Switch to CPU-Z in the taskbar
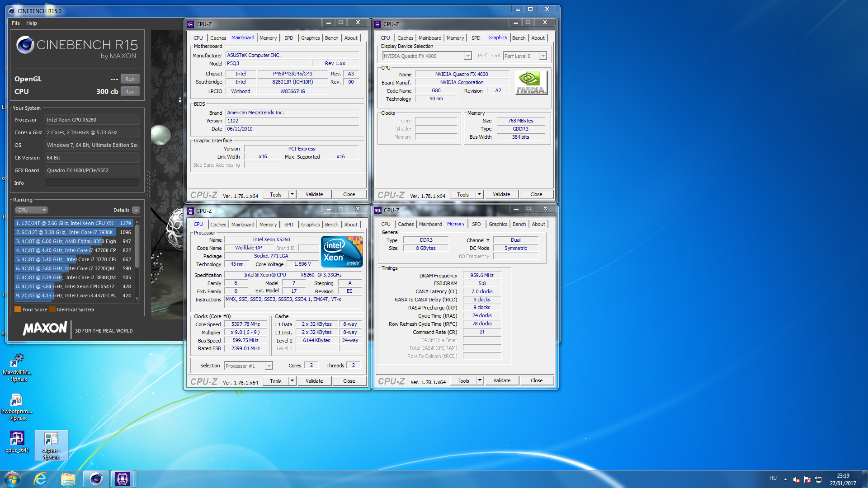This screenshot has width=868, height=488. [123, 479]
